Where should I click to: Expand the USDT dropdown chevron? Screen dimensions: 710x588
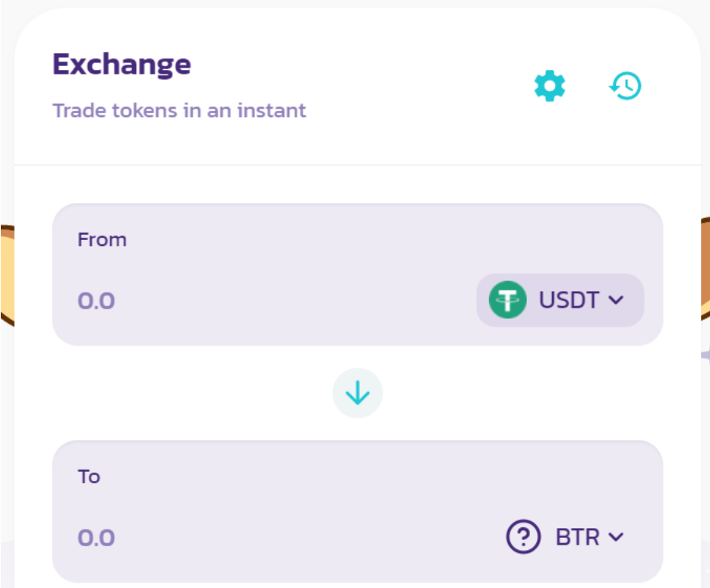click(x=616, y=300)
